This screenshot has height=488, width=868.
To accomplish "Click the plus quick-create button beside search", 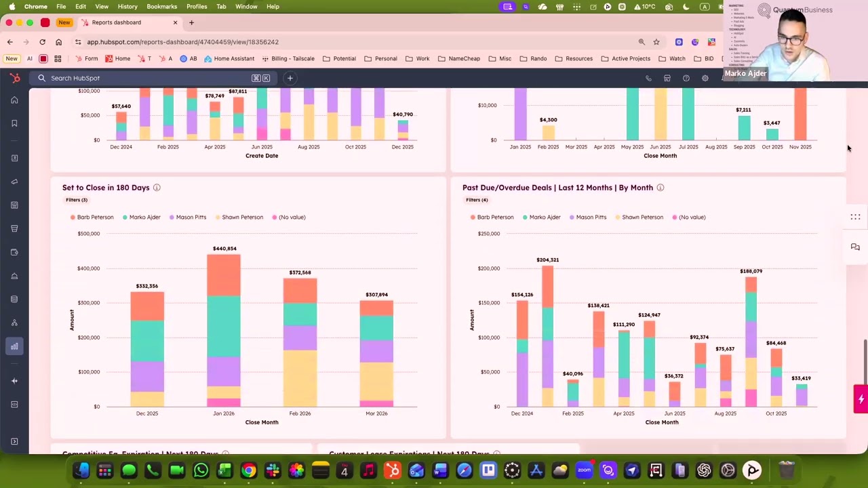I will pos(290,78).
